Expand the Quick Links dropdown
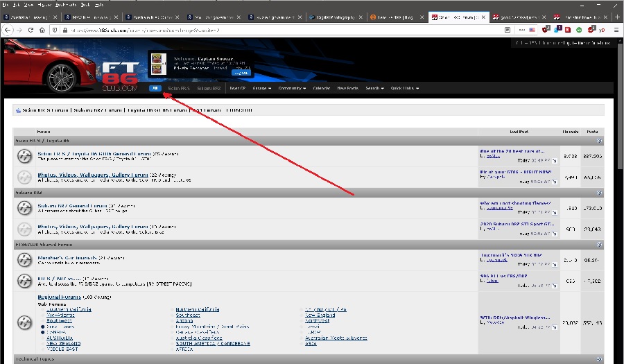Image resolution: width=624 pixels, height=364 pixels. point(404,88)
